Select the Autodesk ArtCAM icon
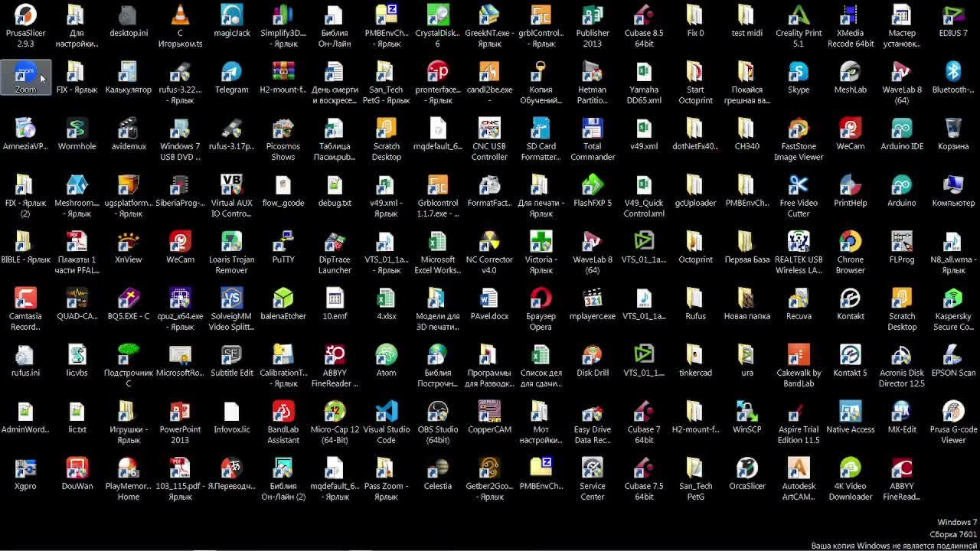The image size is (980, 551). click(x=799, y=468)
